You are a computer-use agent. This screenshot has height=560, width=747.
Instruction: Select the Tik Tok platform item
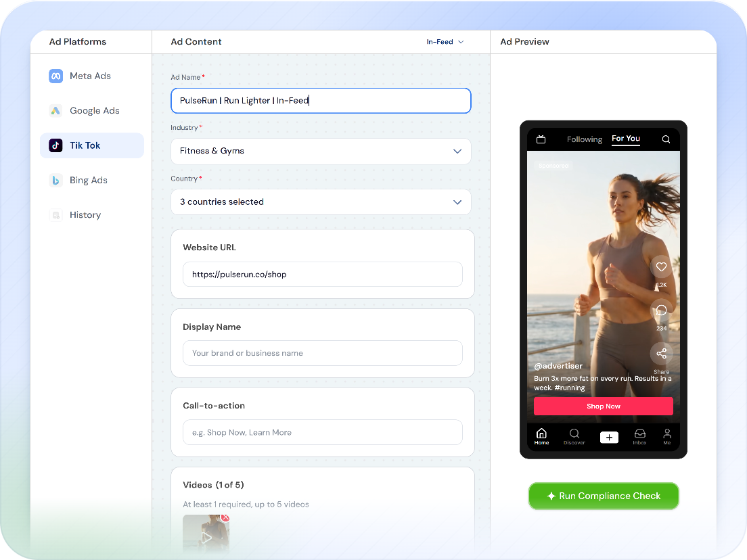pos(91,145)
